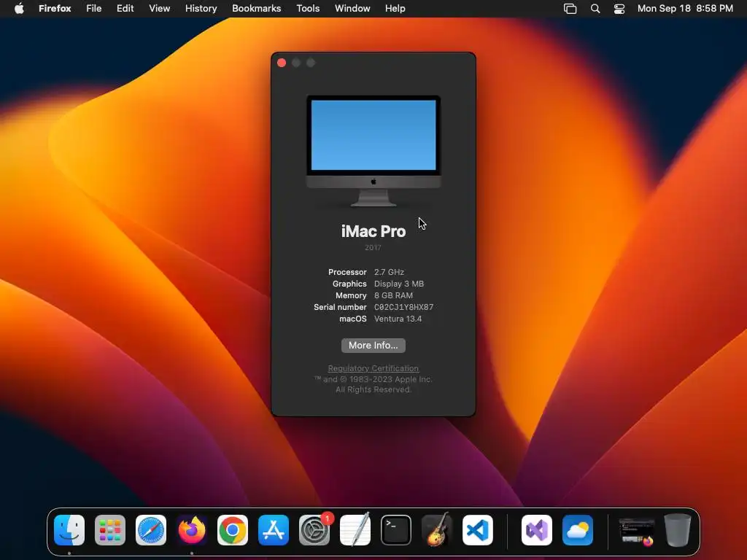Open the Tools menu

click(308, 9)
